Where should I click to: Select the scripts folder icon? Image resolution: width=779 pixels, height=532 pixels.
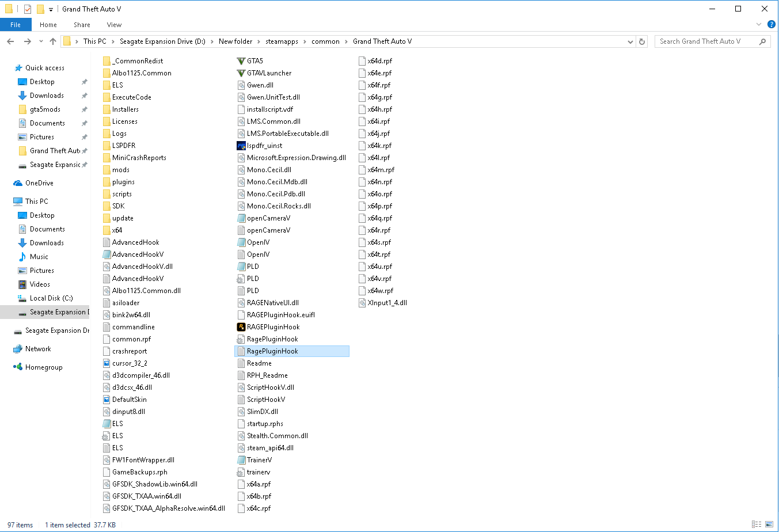[x=107, y=194]
